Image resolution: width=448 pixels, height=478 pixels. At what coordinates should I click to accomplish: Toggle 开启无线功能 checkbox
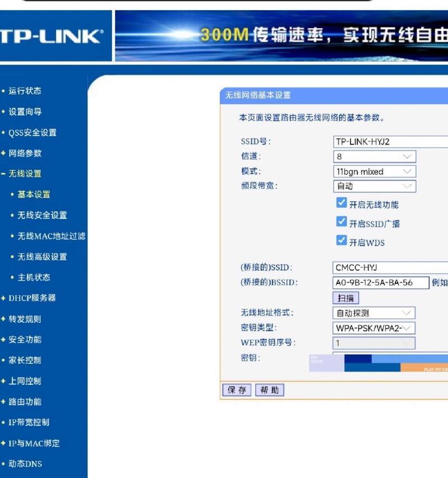tap(342, 203)
